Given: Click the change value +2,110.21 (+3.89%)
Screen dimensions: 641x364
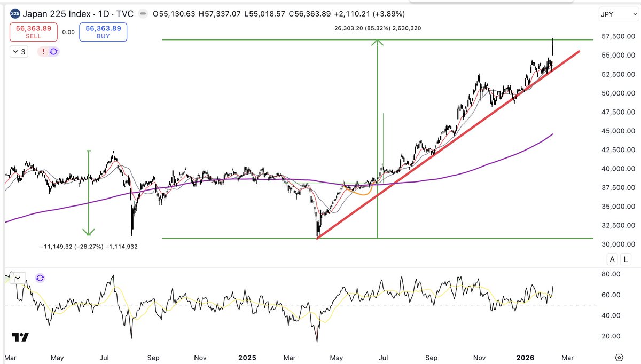Looking at the screenshot, I should point(370,14).
